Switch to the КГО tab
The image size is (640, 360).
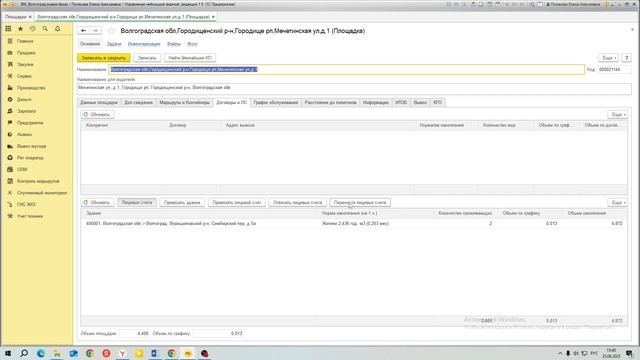(438, 102)
